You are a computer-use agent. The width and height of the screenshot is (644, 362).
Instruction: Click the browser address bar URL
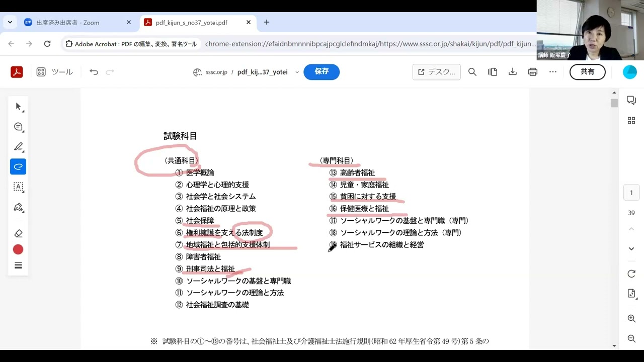(370, 44)
